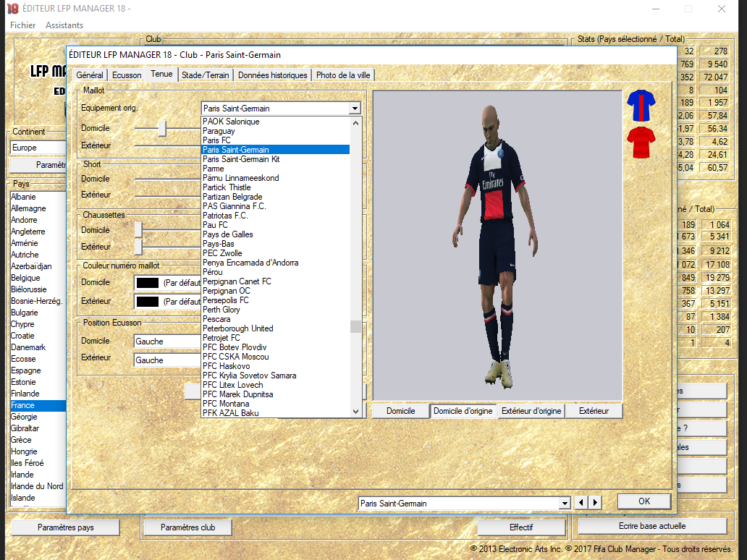Image resolution: width=747 pixels, height=560 pixels.
Task: Click the Ecrire base actuelle button
Action: point(652,526)
